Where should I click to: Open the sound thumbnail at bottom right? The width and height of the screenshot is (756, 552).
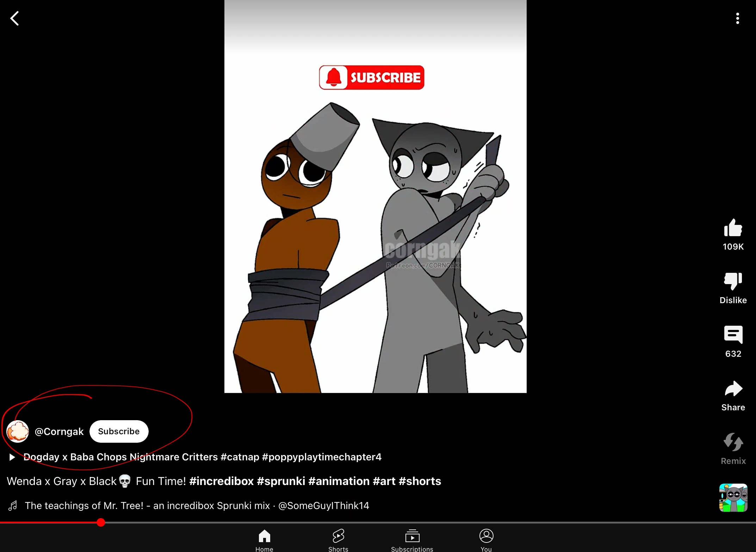coord(733,497)
